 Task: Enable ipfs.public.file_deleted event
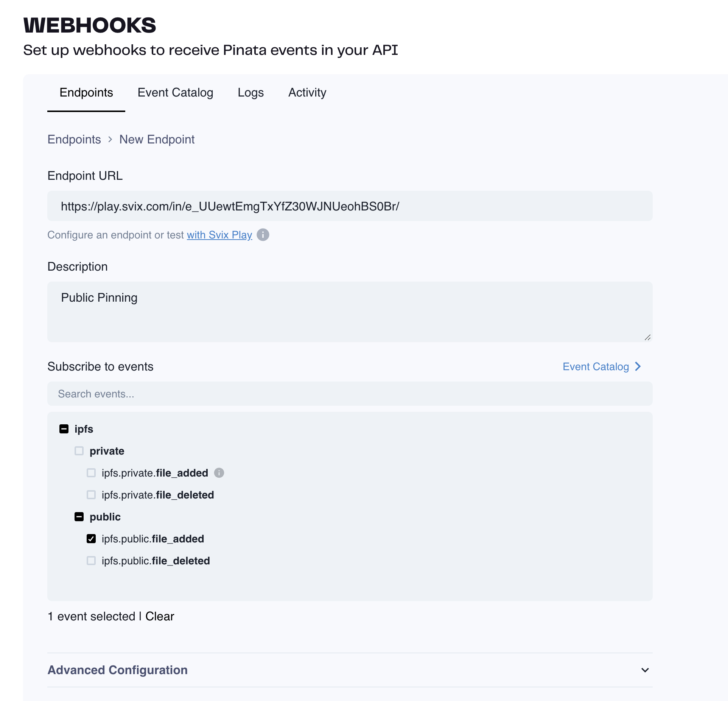click(x=91, y=561)
